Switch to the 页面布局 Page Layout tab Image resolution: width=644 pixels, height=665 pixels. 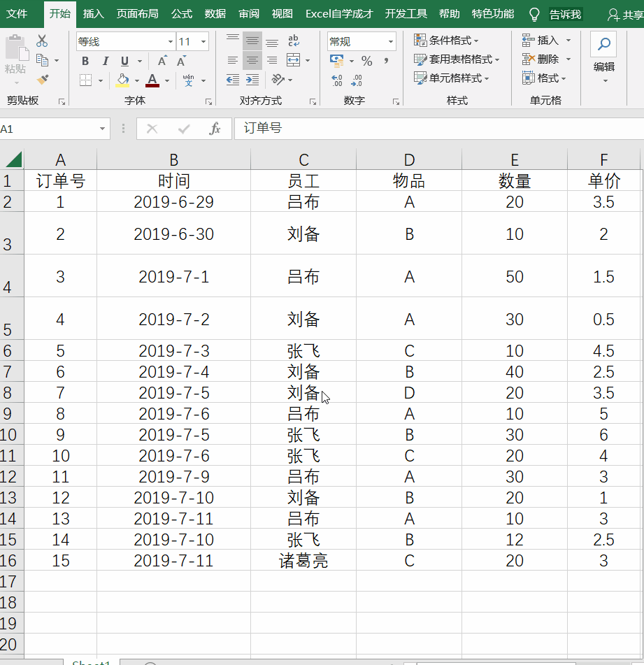pos(137,14)
